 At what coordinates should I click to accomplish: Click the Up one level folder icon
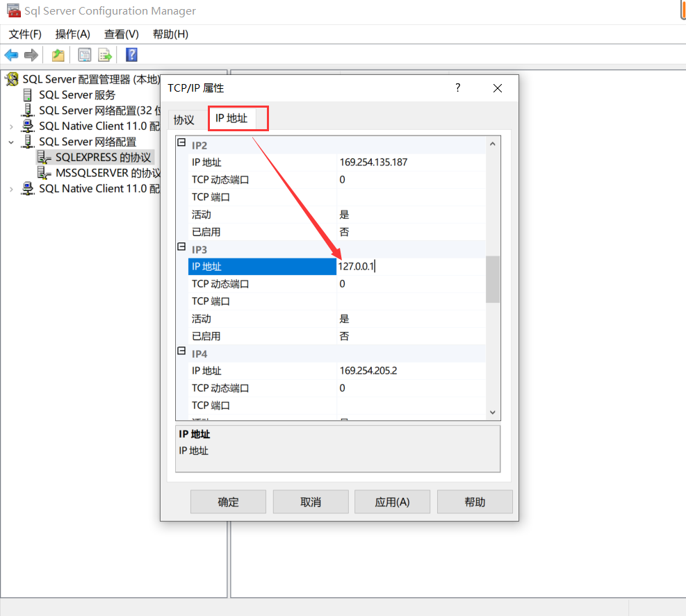pyautogui.click(x=58, y=55)
